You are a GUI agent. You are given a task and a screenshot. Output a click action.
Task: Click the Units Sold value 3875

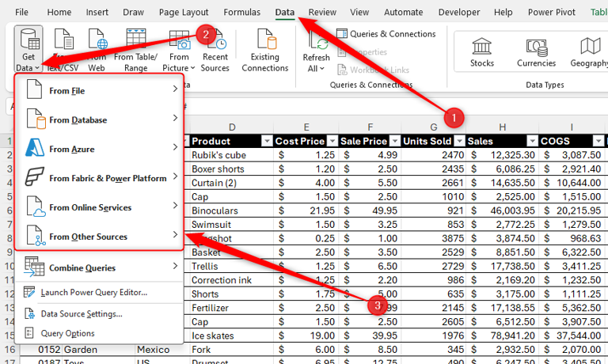click(x=434, y=238)
